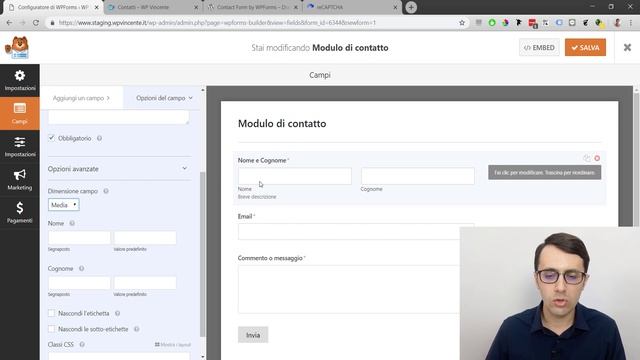This screenshot has width=640, height=360.
Task: Click the browser address bar
Action: [x=253, y=23]
